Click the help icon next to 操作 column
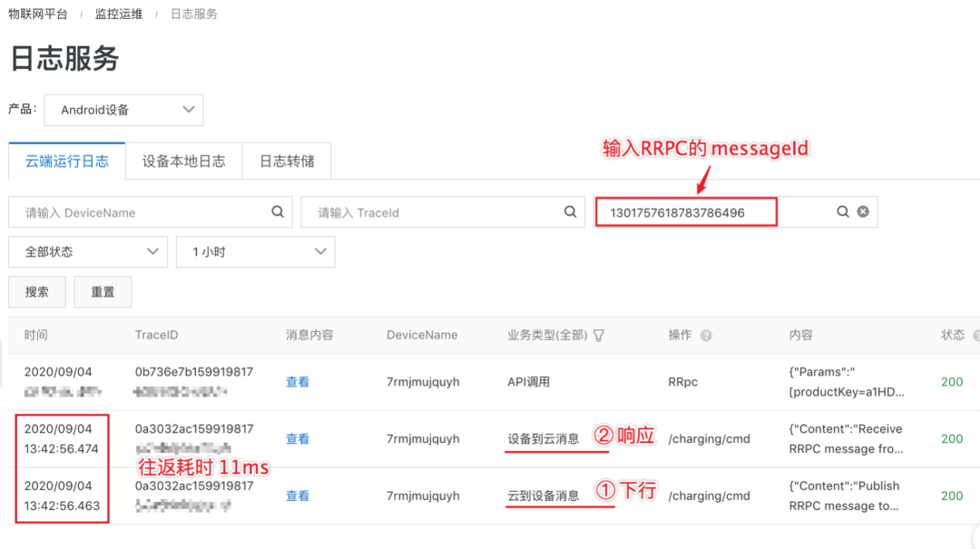This screenshot has width=980, height=549. click(x=706, y=334)
